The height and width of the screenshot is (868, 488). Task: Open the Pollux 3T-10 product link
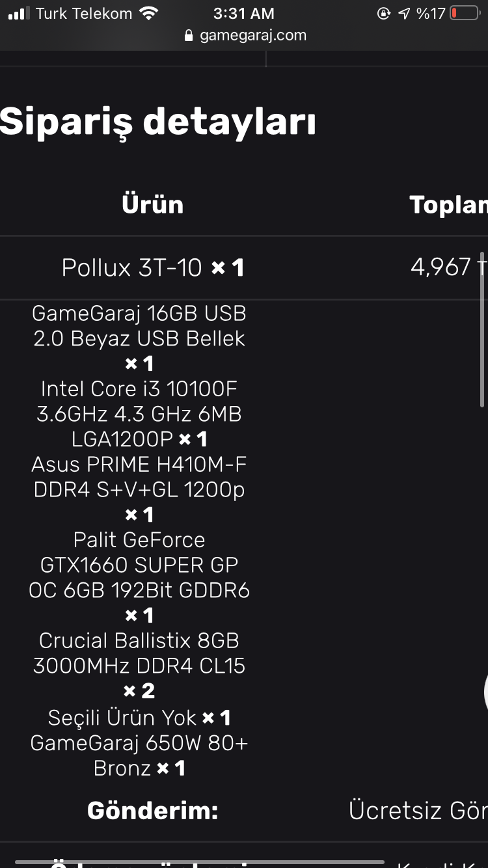point(132,267)
